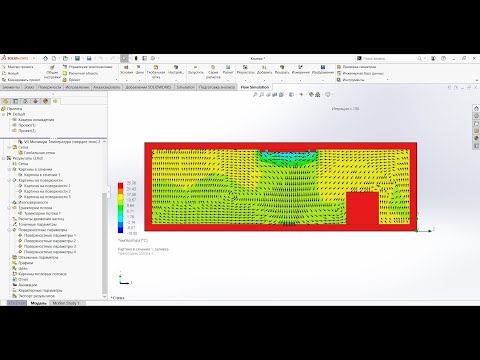Click the Проверка геометрии ribbon command
The height and width of the screenshot is (360, 480).
(356, 67)
